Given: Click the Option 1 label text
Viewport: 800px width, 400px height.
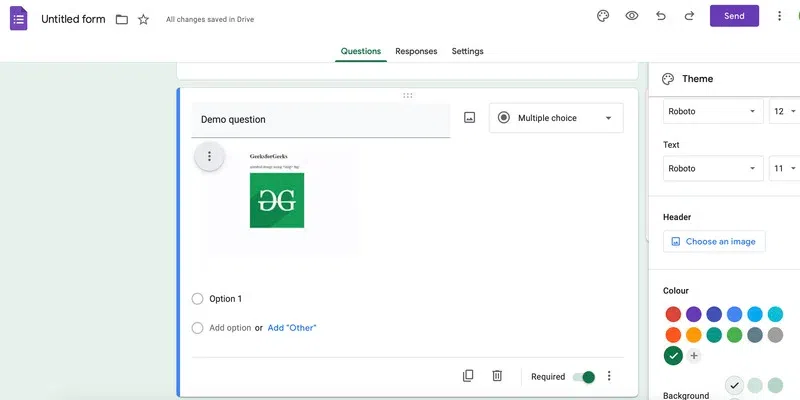Looking at the screenshot, I should pyautogui.click(x=226, y=299).
